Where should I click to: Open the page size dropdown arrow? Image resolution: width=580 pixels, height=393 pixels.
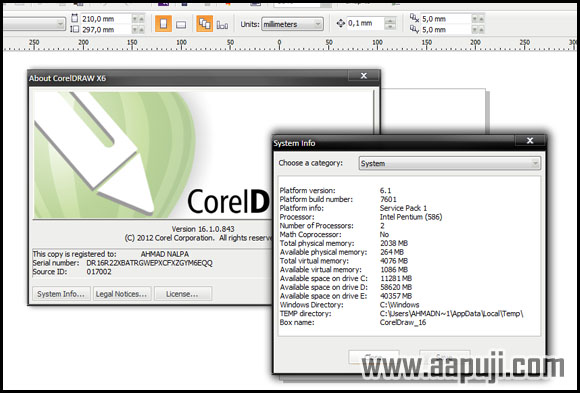tap(60, 24)
